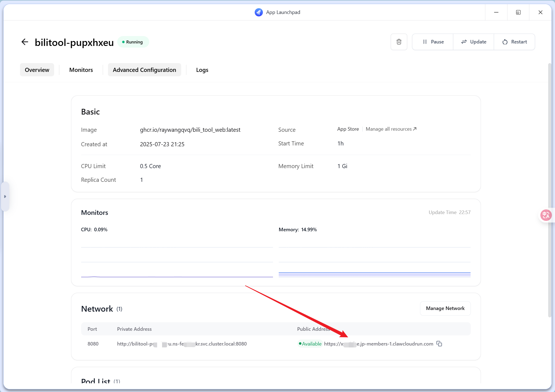The height and width of the screenshot is (392, 555).
Task: Open the Logs tab
Action: tap(202, 70)
